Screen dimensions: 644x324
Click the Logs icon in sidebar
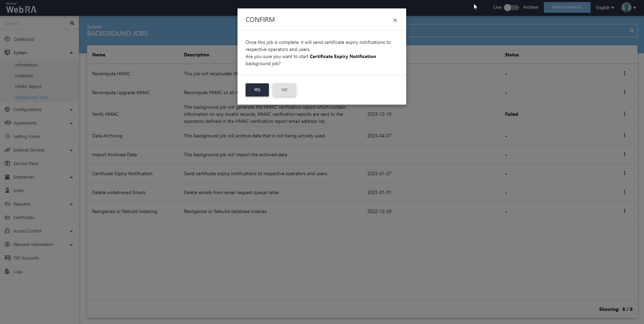click(x=7, y=271)
